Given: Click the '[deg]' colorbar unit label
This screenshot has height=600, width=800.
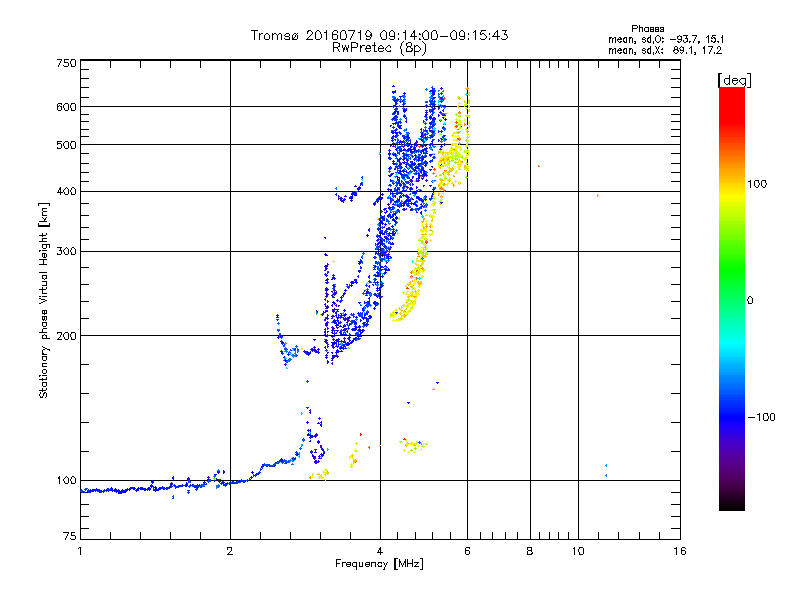Looking at the screenshot, I should pyautogui.click(x=734, y=80).
